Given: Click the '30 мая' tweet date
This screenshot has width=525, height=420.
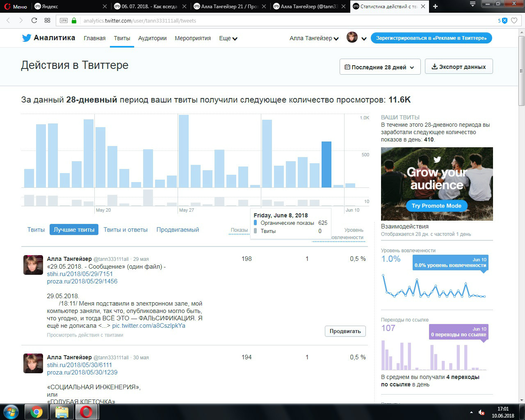Looking at the screenshot, I should 141,358.
